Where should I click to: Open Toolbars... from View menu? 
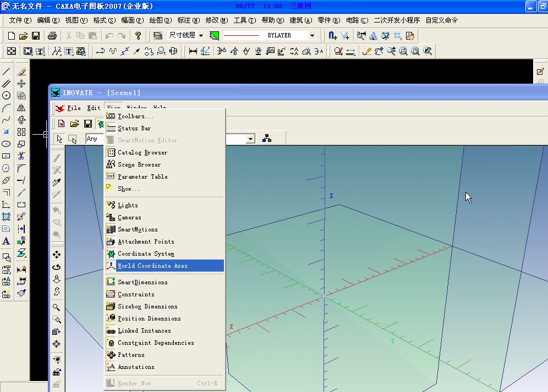point(135,116)
